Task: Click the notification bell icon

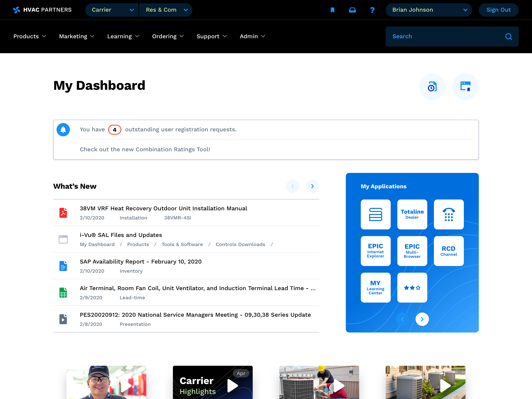Action: pos(63,130)
